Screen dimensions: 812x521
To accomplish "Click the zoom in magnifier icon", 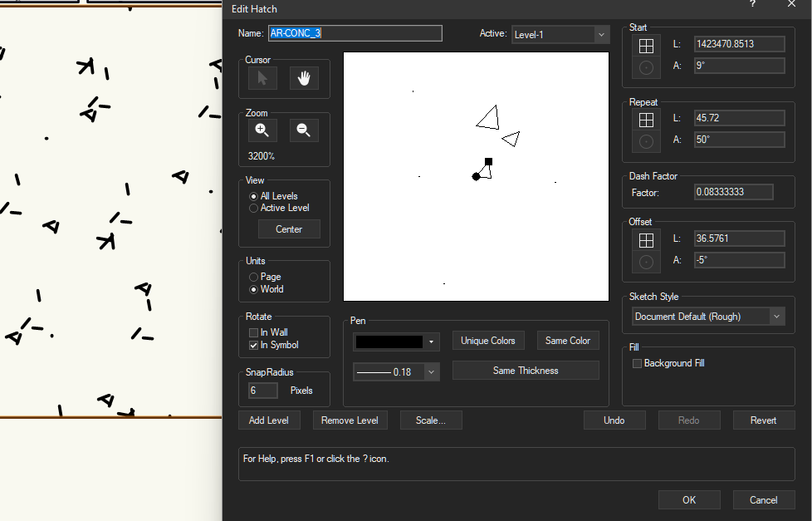I will (x=262, y=130).
